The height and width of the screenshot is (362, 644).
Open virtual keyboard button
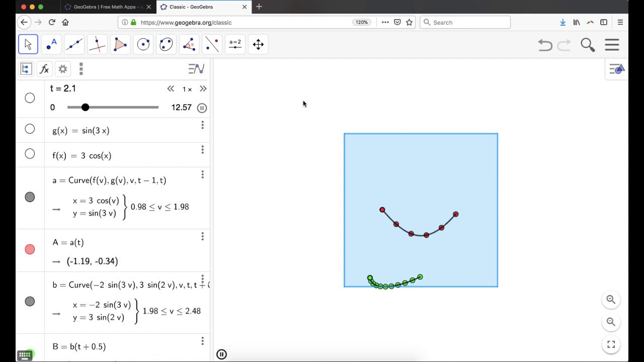coord(24,355)
